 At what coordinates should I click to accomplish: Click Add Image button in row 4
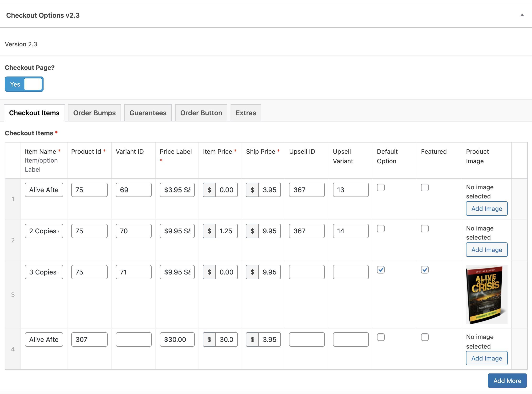tap(487, 358)
